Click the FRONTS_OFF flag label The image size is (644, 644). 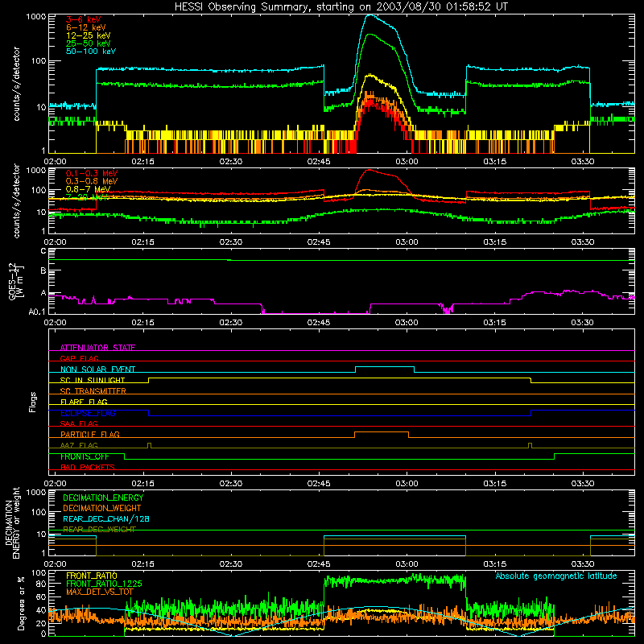(85, 456)
